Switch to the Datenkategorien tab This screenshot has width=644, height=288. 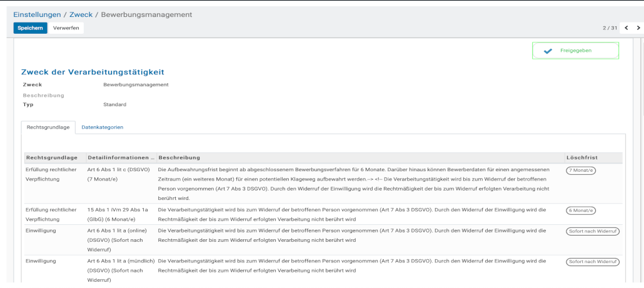102,127
